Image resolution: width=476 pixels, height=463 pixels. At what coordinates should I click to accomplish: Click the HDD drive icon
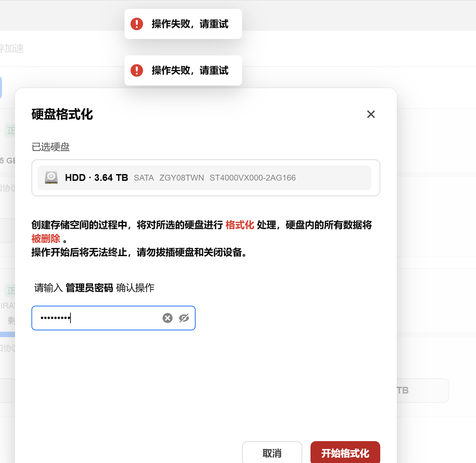[x=51, y=178]
